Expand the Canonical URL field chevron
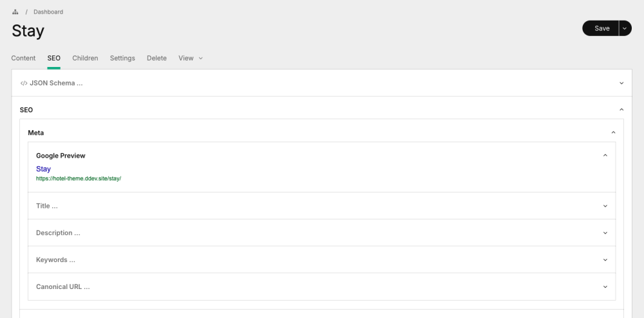644x318 pixels. (605, 287)
